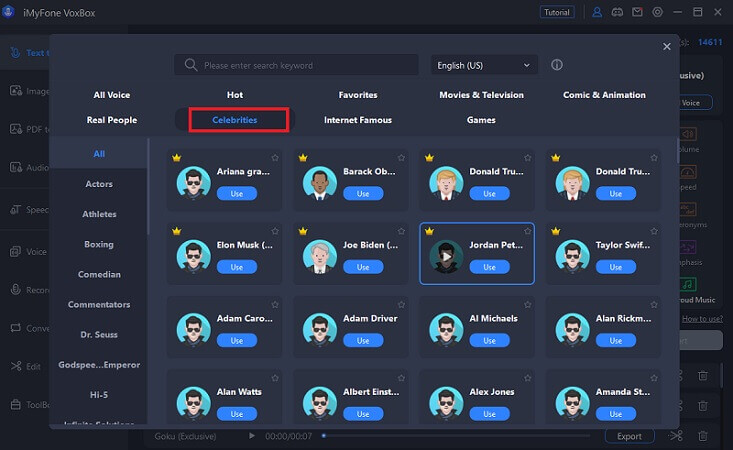Open the Tutorial button
The image size is (733, 450).
click(557, 12)
